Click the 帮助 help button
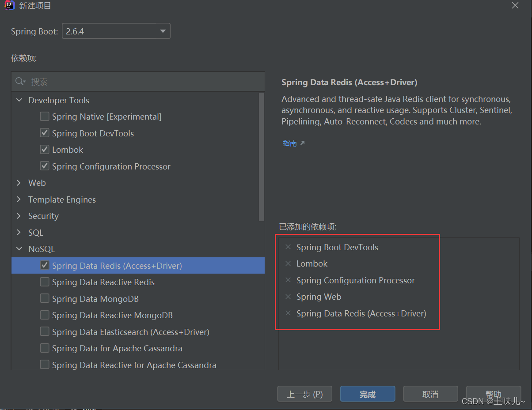 coord(494,394)
